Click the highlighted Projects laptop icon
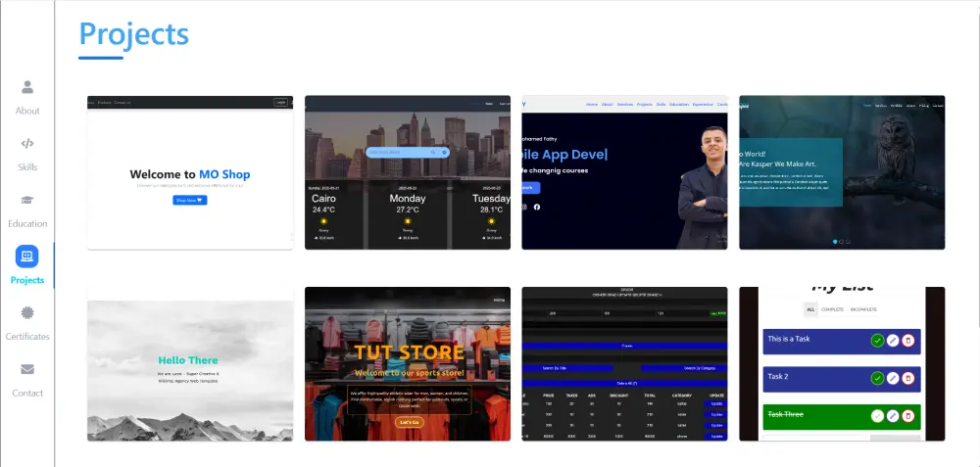This screenshot has width=980, height=467. tap(26, 256)
